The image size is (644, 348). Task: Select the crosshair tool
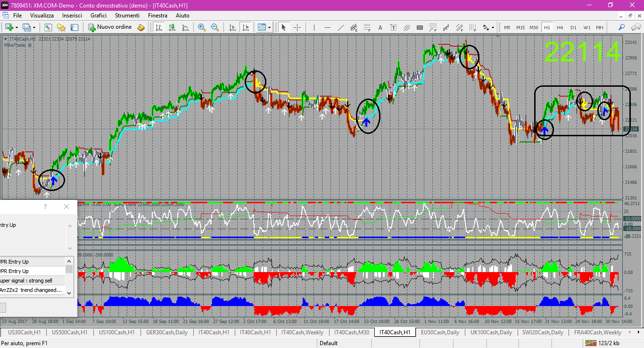(x=297, y=27)
